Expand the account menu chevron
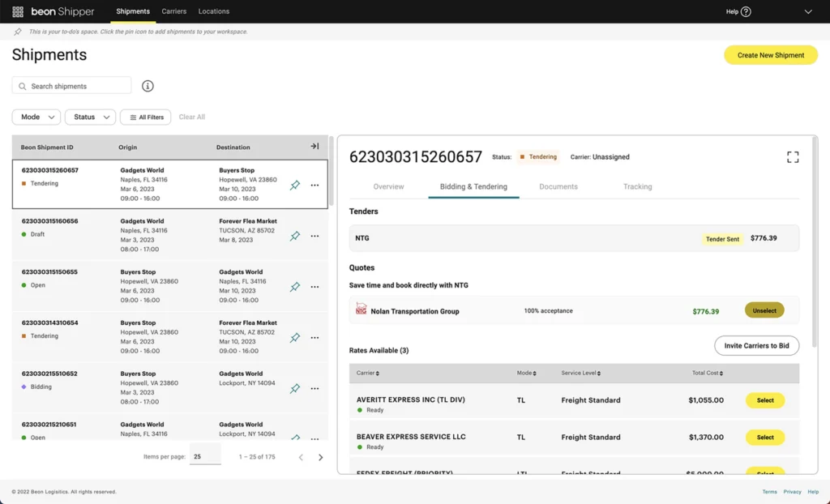Image resolution: width=830 pixels, height=504 pixels. 808,11
